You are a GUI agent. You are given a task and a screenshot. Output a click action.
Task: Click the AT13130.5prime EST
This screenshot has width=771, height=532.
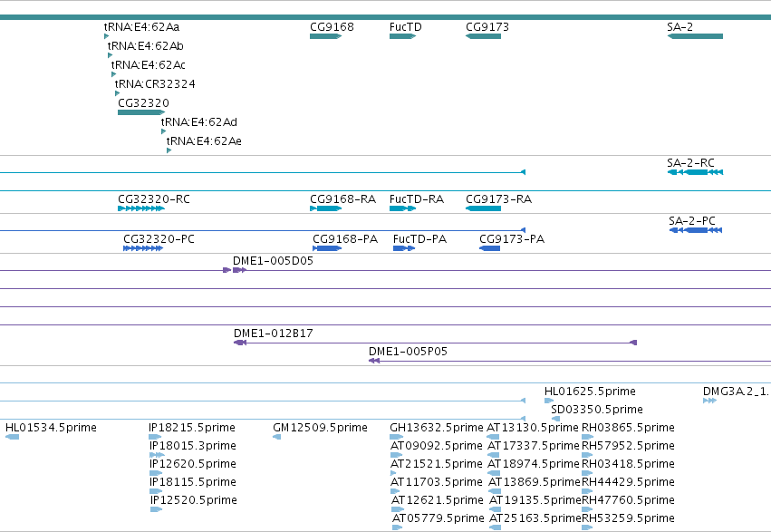pyautogui.click(x=493, y=437)
